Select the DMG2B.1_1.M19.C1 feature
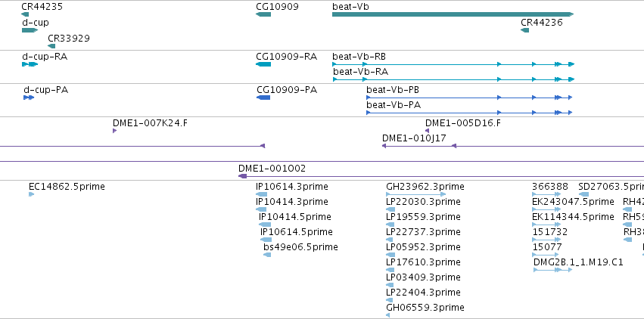The height and width of the screenshot is (319, 644). tap(553, 270)
